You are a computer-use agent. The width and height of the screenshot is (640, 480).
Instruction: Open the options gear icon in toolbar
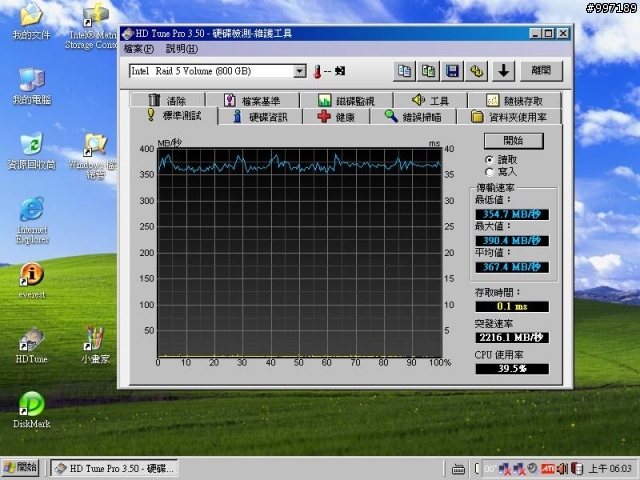click(476, 71)
